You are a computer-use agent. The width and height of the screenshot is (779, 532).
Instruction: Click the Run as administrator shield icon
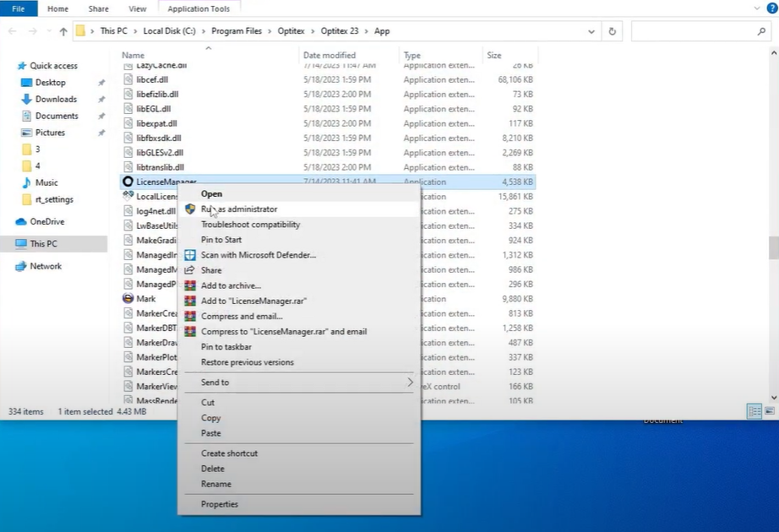point(190,209)
